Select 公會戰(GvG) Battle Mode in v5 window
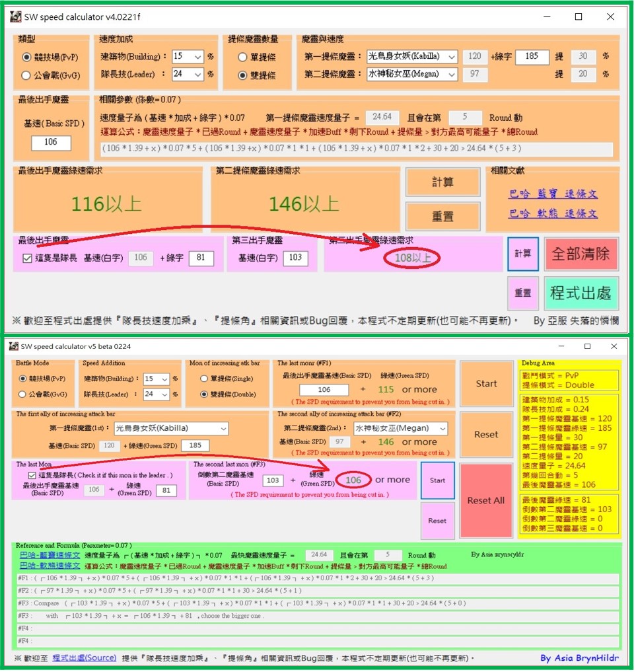This screenshot has height=672, width=636. [22, 394]
